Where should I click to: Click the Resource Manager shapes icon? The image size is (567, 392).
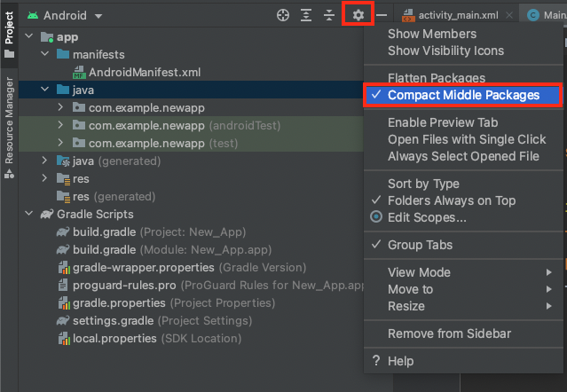click(x=9, y=174)
